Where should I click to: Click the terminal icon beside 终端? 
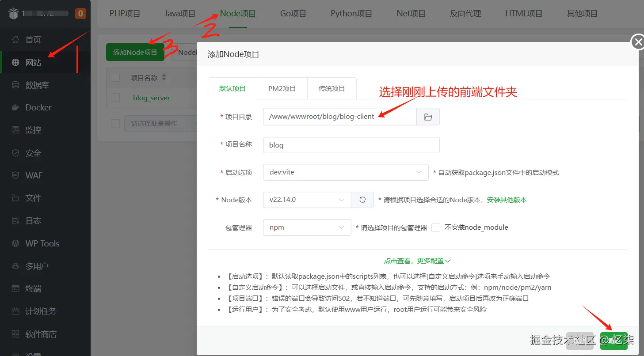tap(15, 288)
